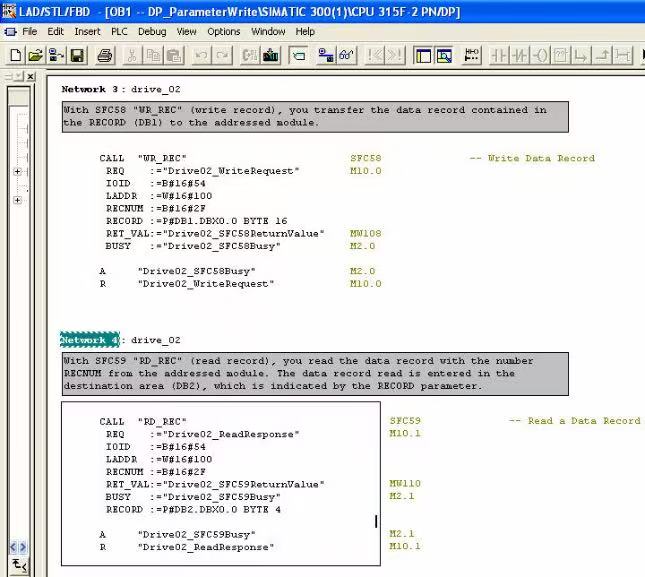Open the Debug menu
This screenshot has height=577, width=645.
[x=152, y=31]
